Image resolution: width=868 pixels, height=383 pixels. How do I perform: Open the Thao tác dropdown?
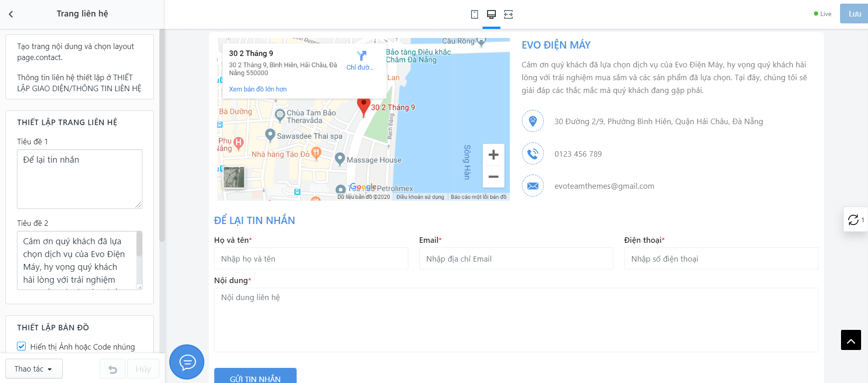(x=34, y=369)
